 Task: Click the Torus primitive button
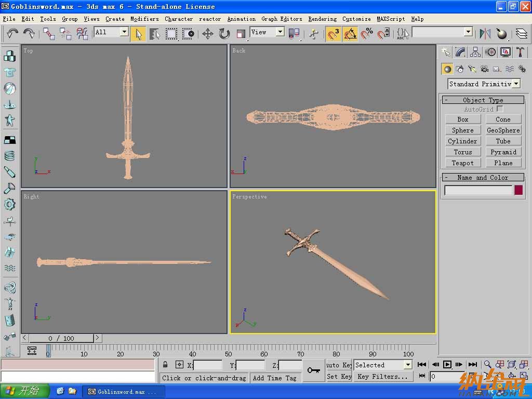tap(463, 152)
